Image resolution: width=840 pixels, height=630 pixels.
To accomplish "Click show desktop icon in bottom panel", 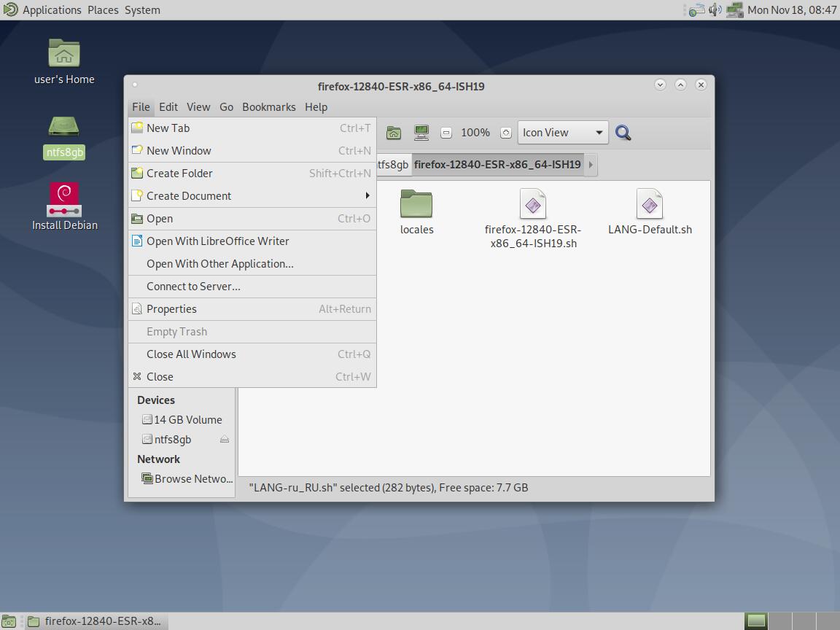I will pos(9,621).
